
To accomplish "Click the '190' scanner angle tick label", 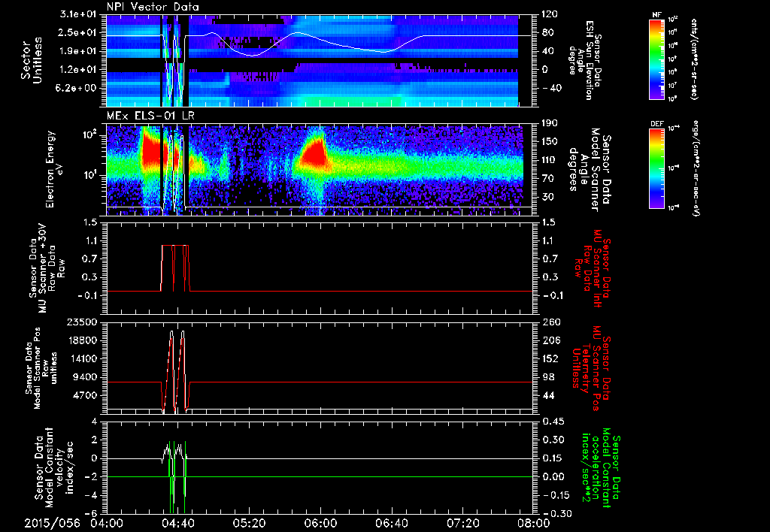I will tap(550, 124).
